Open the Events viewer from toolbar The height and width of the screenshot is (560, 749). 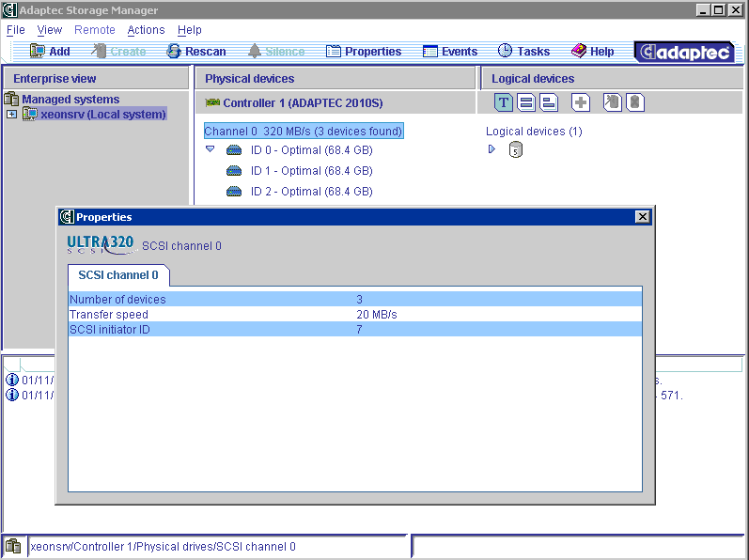point(450,51)
